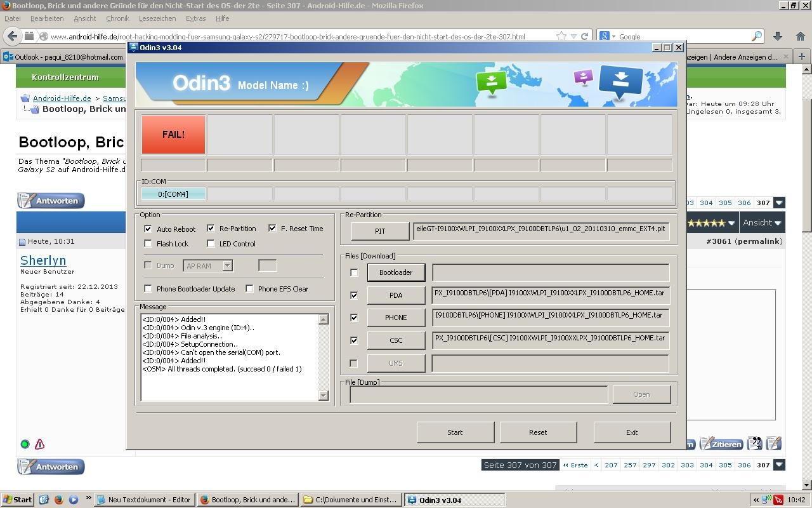The height and width of the screenshot is (508, 812).
Task: Launch Internet Explorer quick launch icon
Action: point(44,500)
